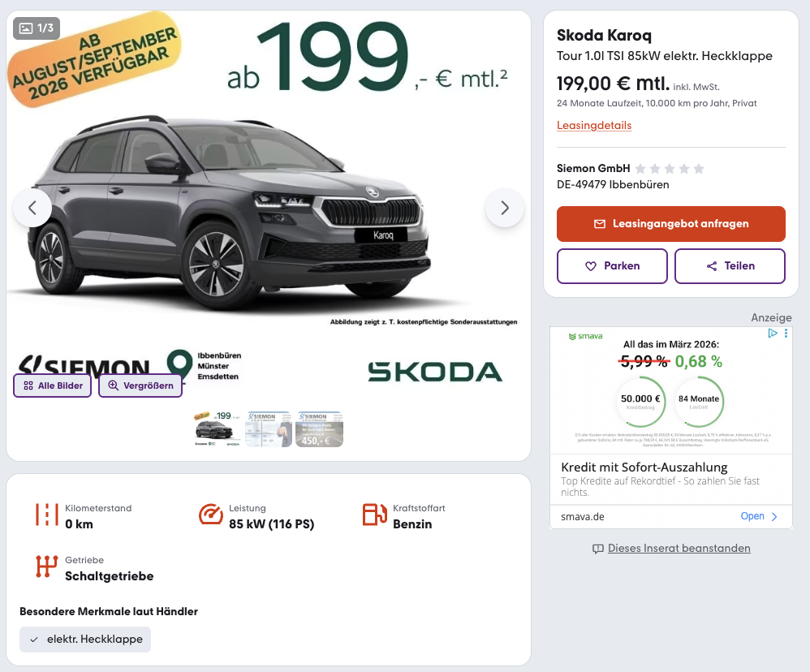This screenshot has height=672, width=810.
Task: Click the report speech-bubble icon
Action: point(598,549)
